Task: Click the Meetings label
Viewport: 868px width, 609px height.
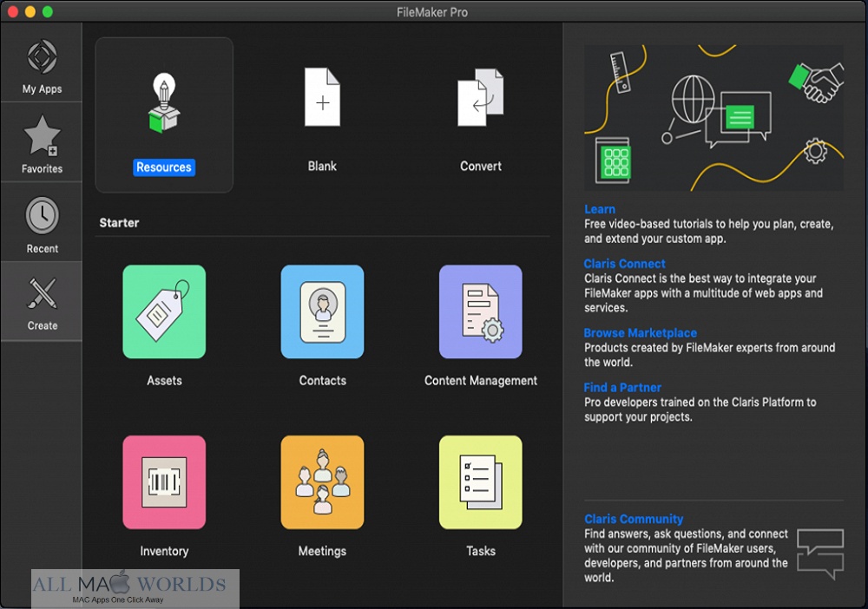Action: pos(322,551)
